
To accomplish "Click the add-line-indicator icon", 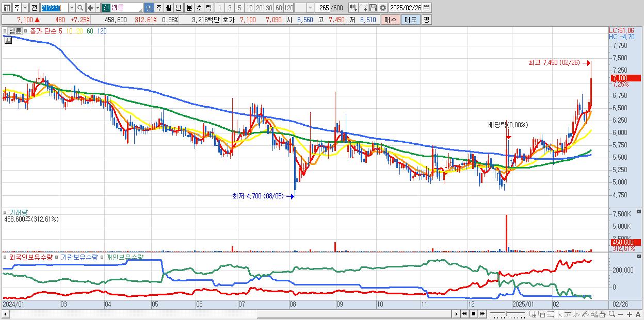I will (x=363, y=8).
